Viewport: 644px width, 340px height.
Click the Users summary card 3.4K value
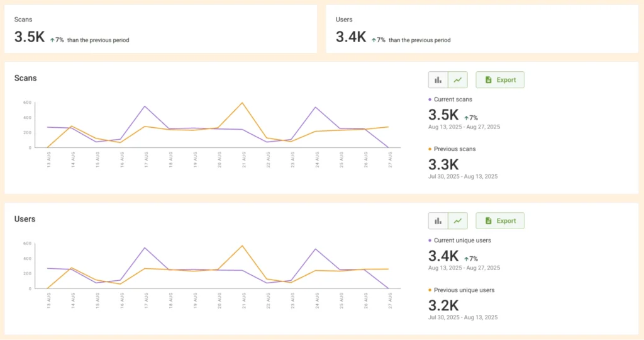(351, 38)
